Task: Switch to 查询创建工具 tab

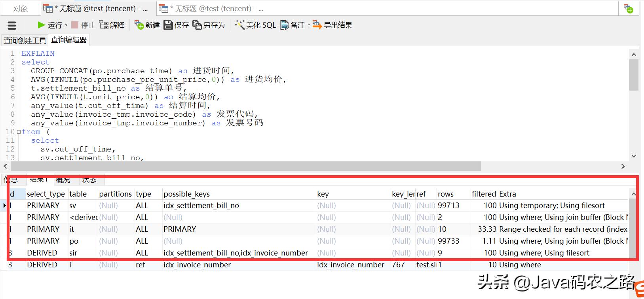Action: (25, 40)
